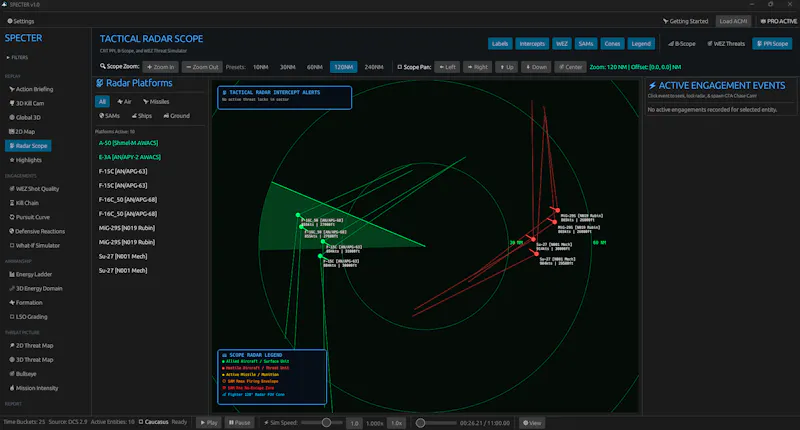This screenshot has height=430, width=800.
Task: Select the 10NM zoom preset
Action: coord(261,67)
